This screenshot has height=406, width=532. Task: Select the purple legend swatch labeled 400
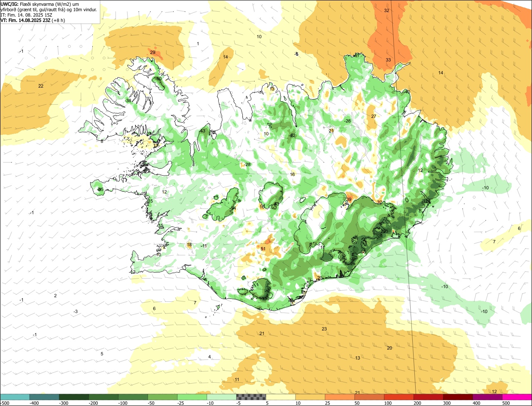tap(487, 397)
